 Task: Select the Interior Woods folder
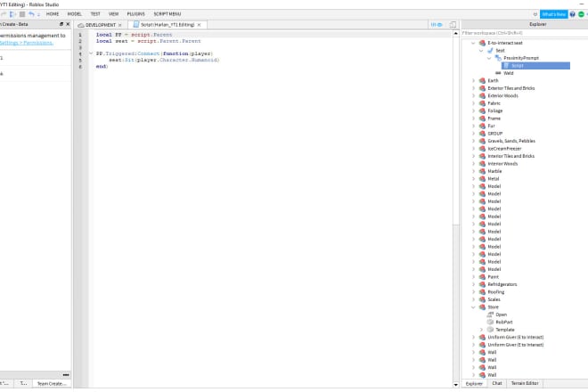[502, 164]
